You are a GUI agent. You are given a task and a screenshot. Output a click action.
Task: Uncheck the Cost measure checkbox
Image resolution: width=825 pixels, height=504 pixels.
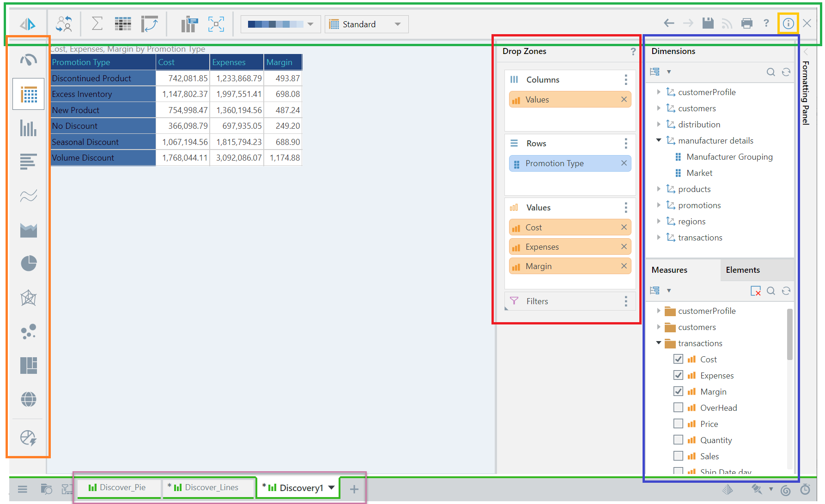pyautogui.click(x=678, y=359)
